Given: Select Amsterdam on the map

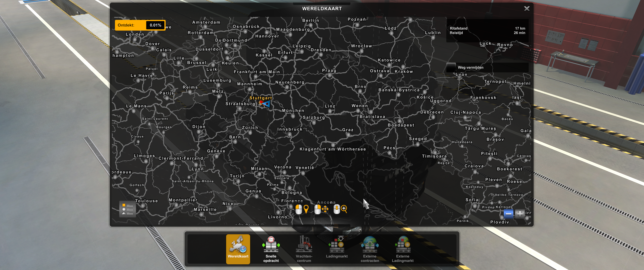Looking at the screenshot, I should point(206,22).
